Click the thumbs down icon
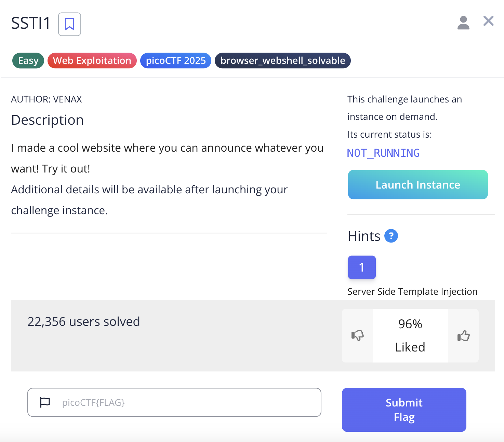Screen dimensions: 504x442 pyautogui.click(x=357, y=335)
